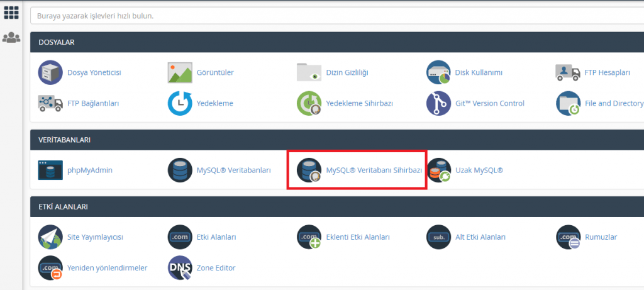Screen dimensions: 644x290
Task: Focus the quick search input field
Action: click(336, 15)
